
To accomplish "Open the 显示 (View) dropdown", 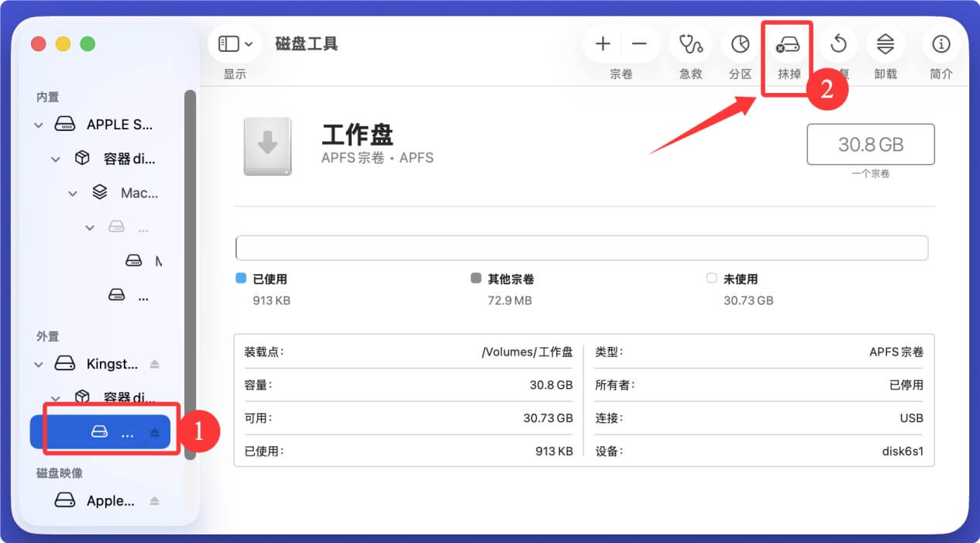I will [x=234, y=43].
